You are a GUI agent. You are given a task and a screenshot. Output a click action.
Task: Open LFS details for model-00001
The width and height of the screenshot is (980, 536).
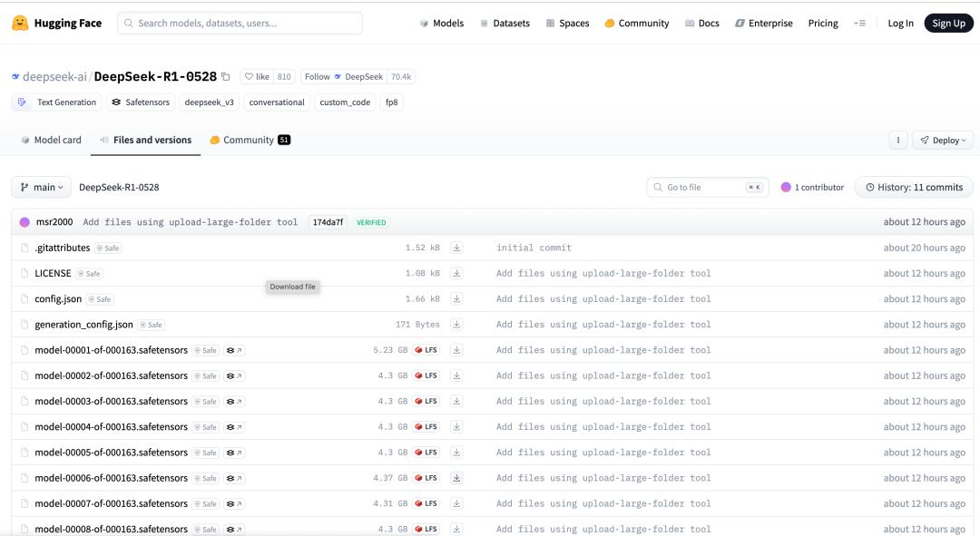click(x=426, y=350)
